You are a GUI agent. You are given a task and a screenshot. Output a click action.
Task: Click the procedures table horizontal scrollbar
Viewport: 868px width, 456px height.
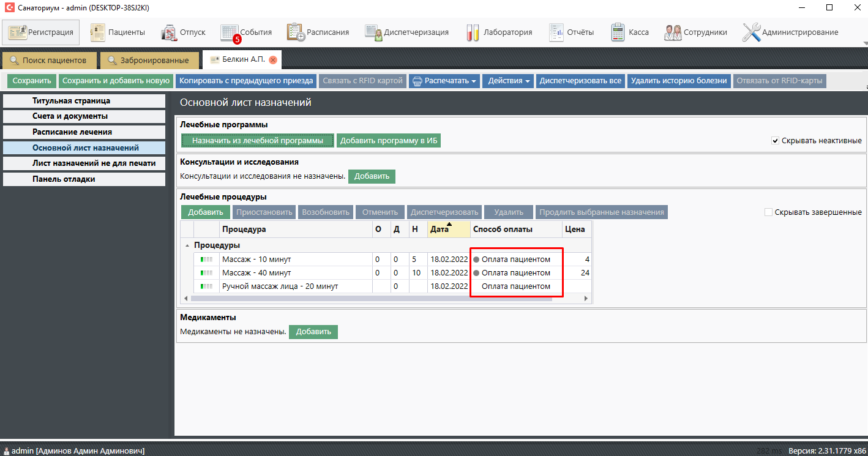click(386, 298)
